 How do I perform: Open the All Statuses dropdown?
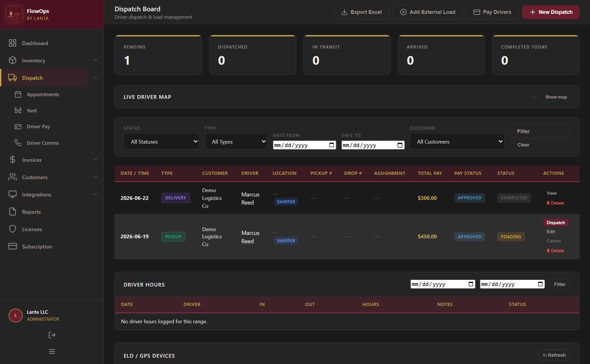click(161, 142)
